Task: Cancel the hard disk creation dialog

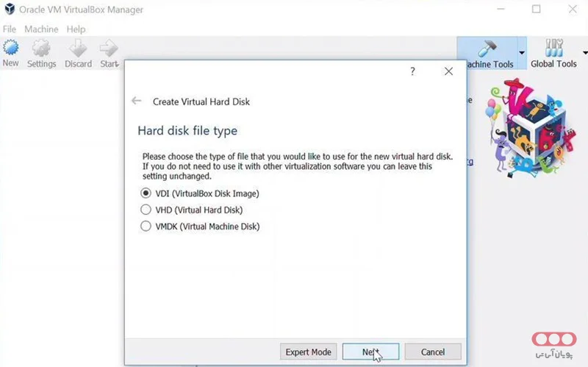Action: coord(433,352)
